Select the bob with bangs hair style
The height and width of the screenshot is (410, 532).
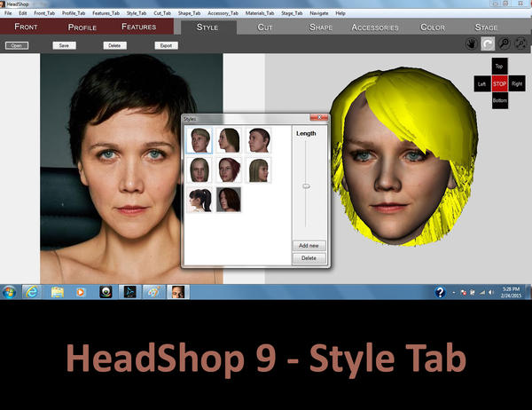pyautogui.click(x=259, y=170)
